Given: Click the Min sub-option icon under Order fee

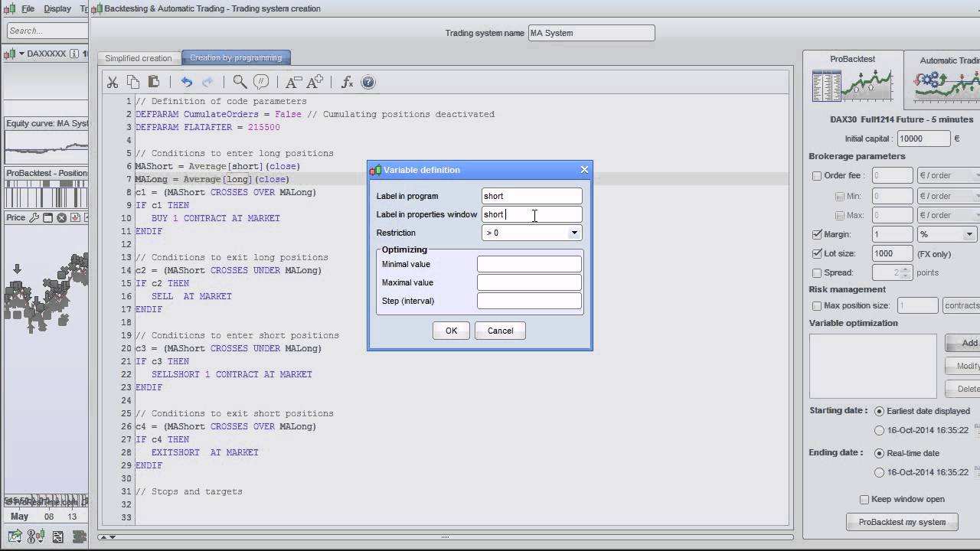Looking at the screenshot, I should click(x=840, y=197).
